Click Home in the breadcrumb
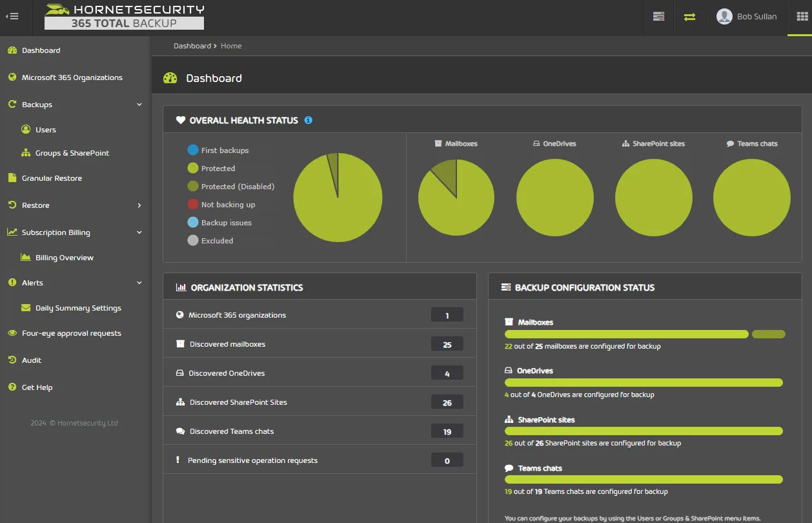812x523 pixels. (231, 46)
